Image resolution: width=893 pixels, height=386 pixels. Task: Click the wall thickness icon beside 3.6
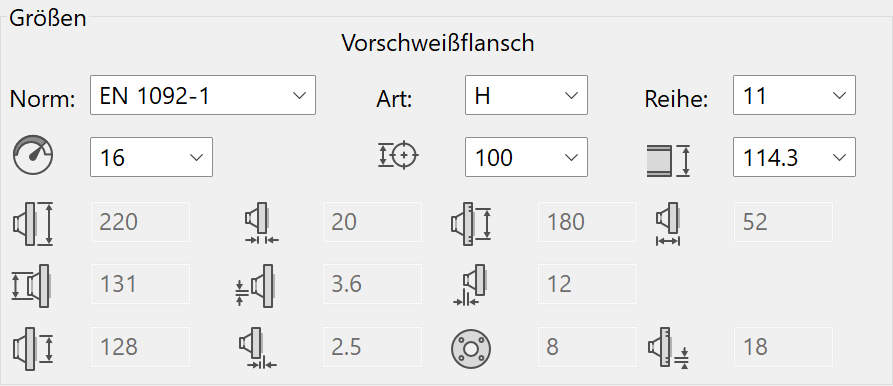click(254, 286)
